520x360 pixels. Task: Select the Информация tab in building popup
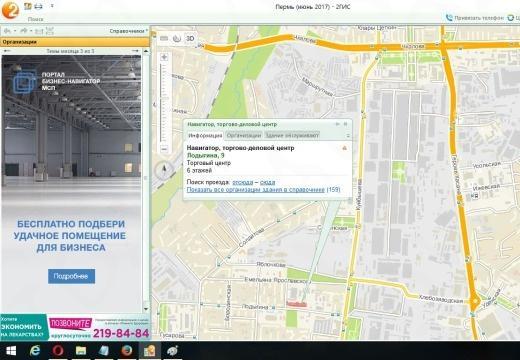(x=205, y=135)
